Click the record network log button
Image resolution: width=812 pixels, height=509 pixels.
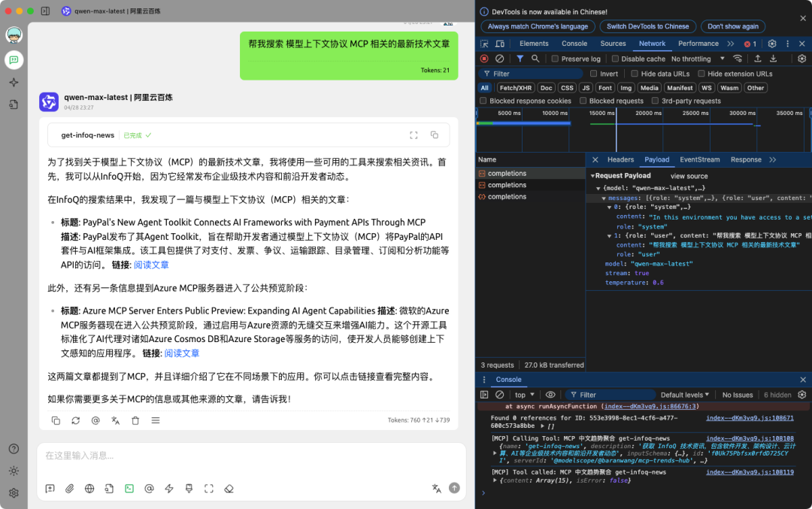(484, 59)
